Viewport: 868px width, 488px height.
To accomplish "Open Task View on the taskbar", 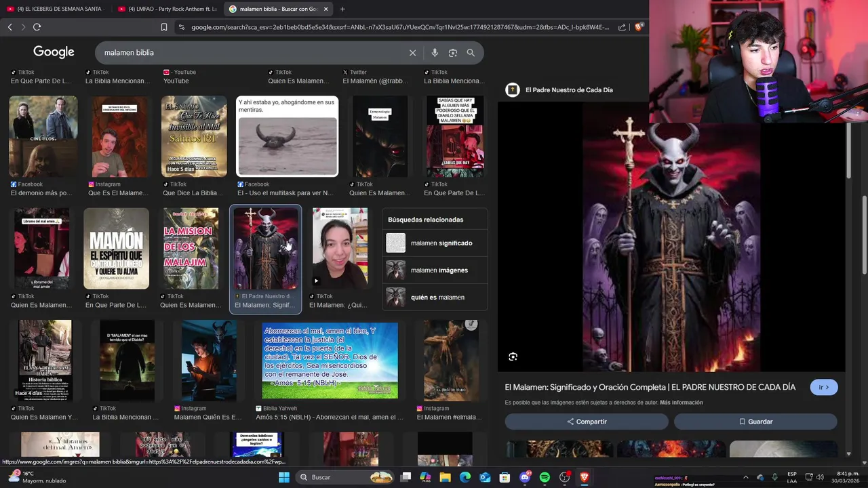I will [x=406, y=477].
